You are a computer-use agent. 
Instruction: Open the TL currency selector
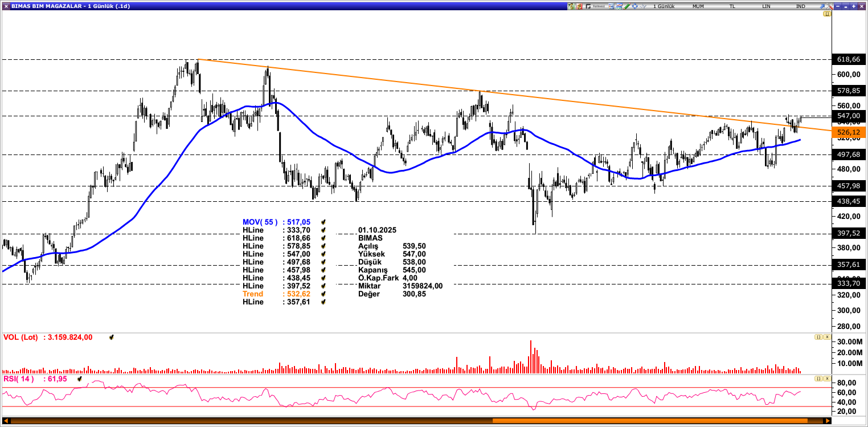pyautogui.click(x=732, y=6)
